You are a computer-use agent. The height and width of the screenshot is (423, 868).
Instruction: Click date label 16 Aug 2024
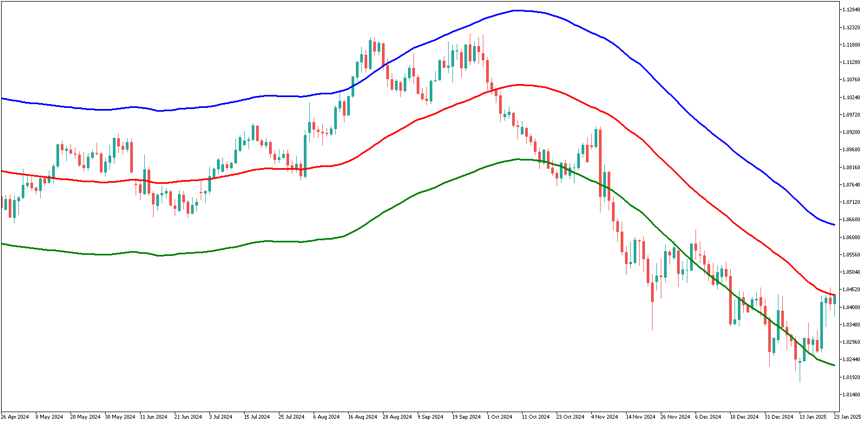(x=362, y=417)
